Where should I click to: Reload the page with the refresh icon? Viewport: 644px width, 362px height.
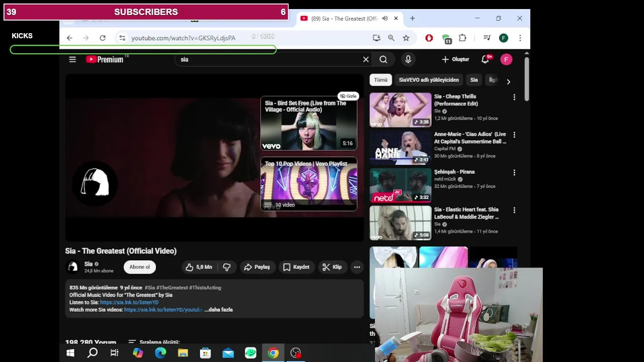[x=103, y=38]
